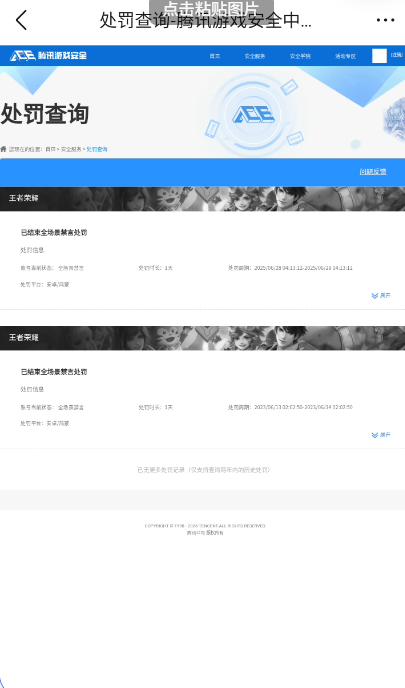Click the ACE 腾讯游戏安全 logo
Viewport: 405px width, 688px height.
[48, 55]
